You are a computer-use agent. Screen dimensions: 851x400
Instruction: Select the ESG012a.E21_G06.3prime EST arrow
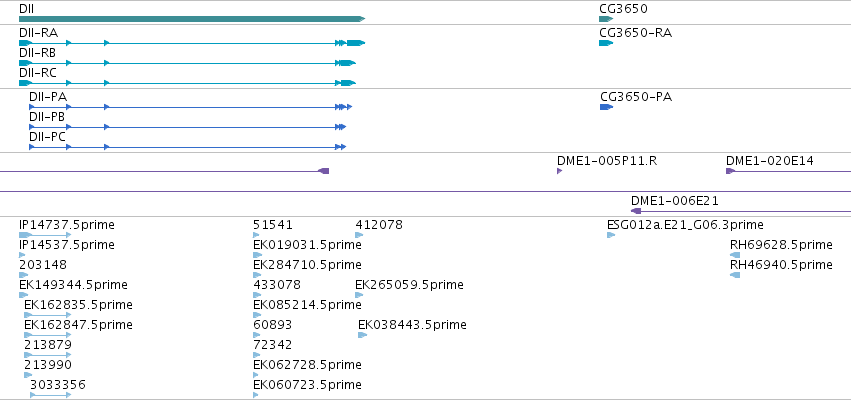click(611, 235)
